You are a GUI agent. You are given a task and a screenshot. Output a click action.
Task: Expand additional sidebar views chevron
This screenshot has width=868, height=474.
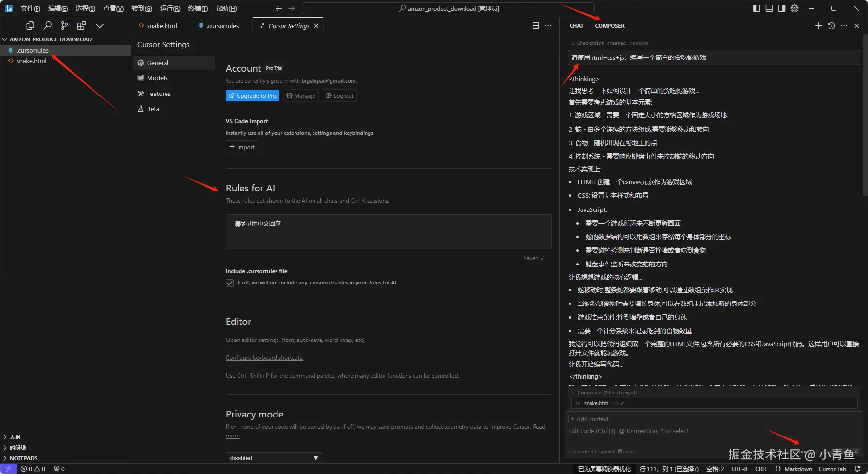coord(100,26)
